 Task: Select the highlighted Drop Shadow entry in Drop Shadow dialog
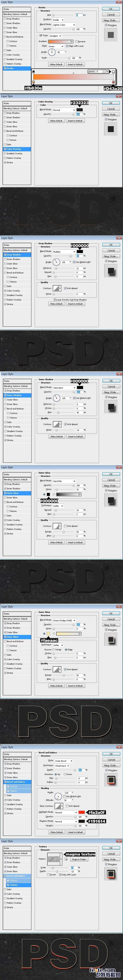17,255
